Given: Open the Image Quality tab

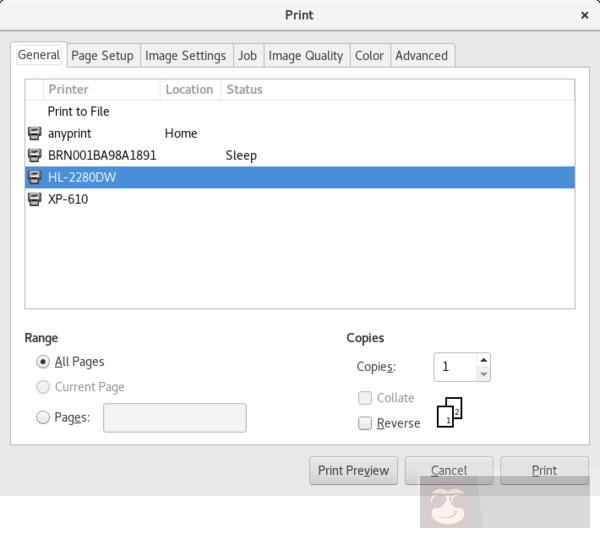Looking at the screenshot, I should click(305, 55).
